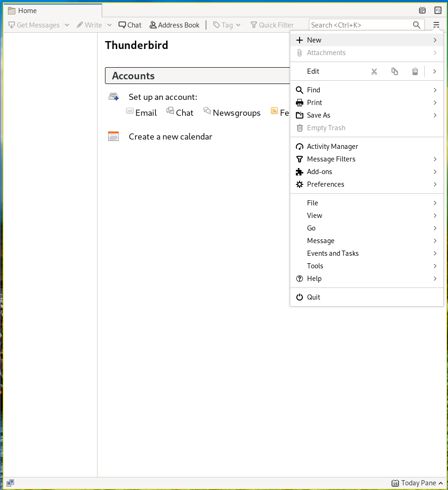Set up an Email account link

pyautogui.click(x=146, y=112)
